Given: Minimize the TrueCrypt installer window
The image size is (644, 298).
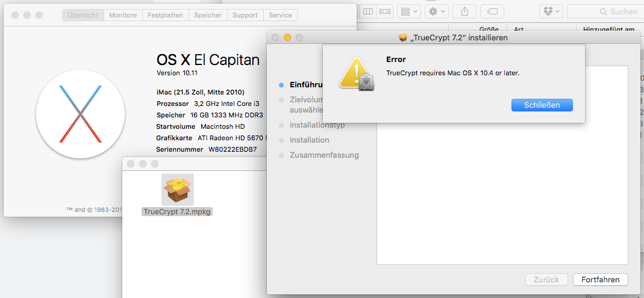Looking at the screenshot, I should coord(287,37).
